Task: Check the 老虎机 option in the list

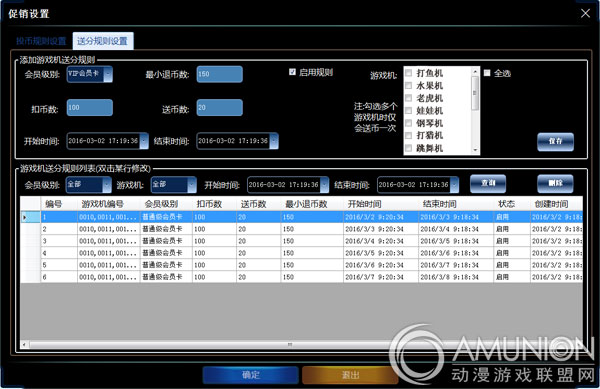Action: click(x=408, y=98)
